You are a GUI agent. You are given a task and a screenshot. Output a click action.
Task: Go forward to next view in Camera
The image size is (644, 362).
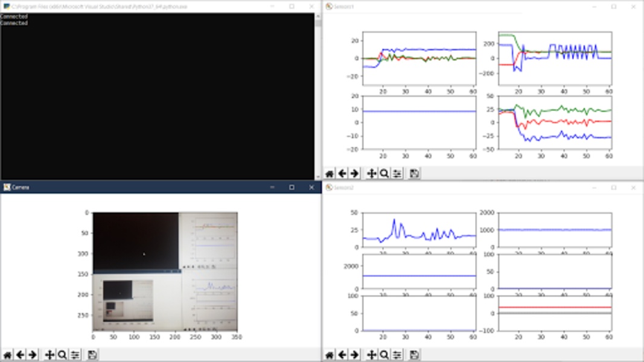coord(33,355)
